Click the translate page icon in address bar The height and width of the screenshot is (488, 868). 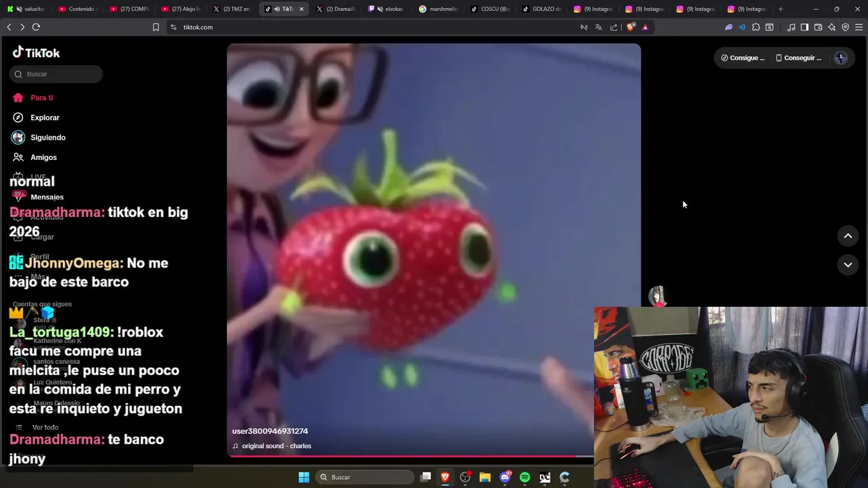[599, 27]
